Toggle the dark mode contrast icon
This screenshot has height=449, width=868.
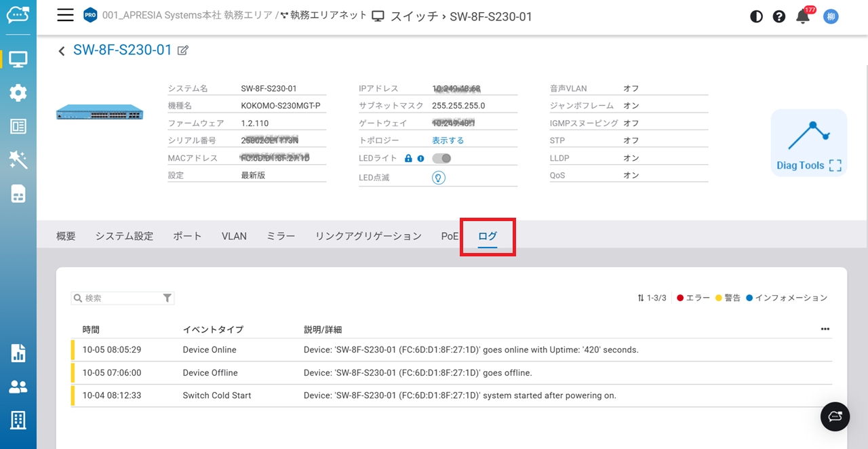[756, 17]
